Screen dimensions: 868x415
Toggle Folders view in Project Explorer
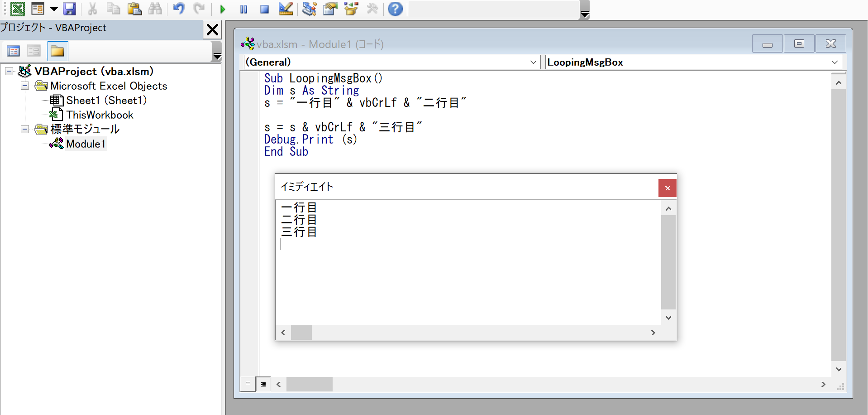(57, 51)
